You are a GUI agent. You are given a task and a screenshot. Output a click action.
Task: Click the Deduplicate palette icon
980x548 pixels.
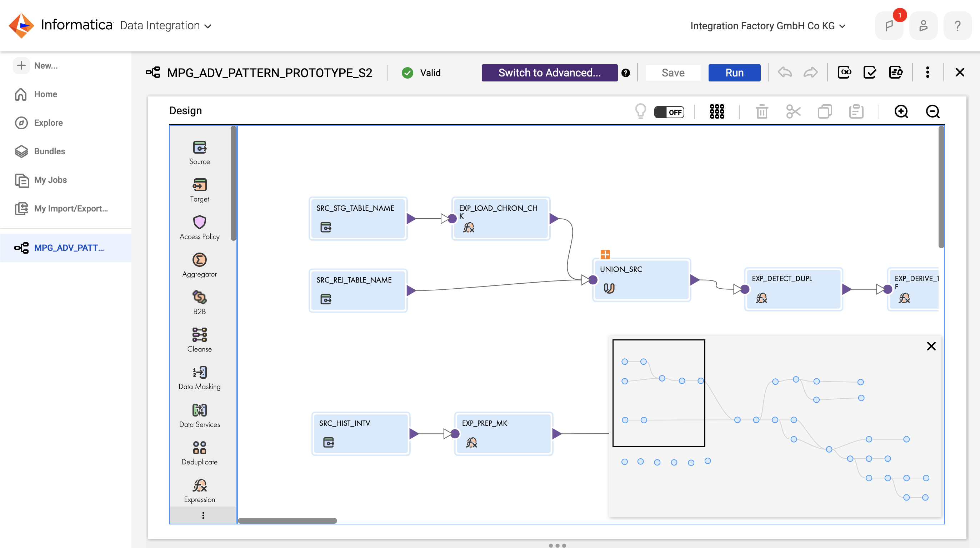click(x=199, y=448)
